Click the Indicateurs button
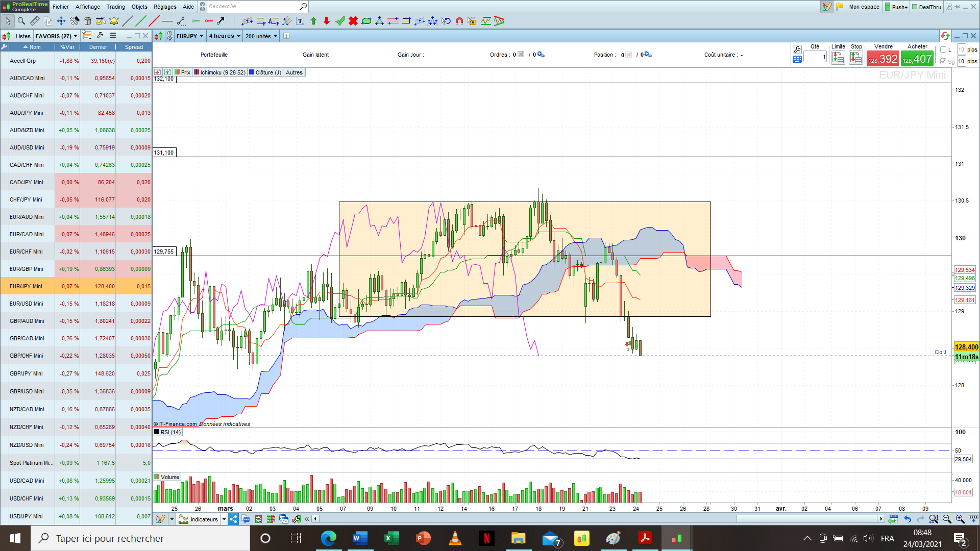This screenshot has height=551, width=980. click(199, 519)
